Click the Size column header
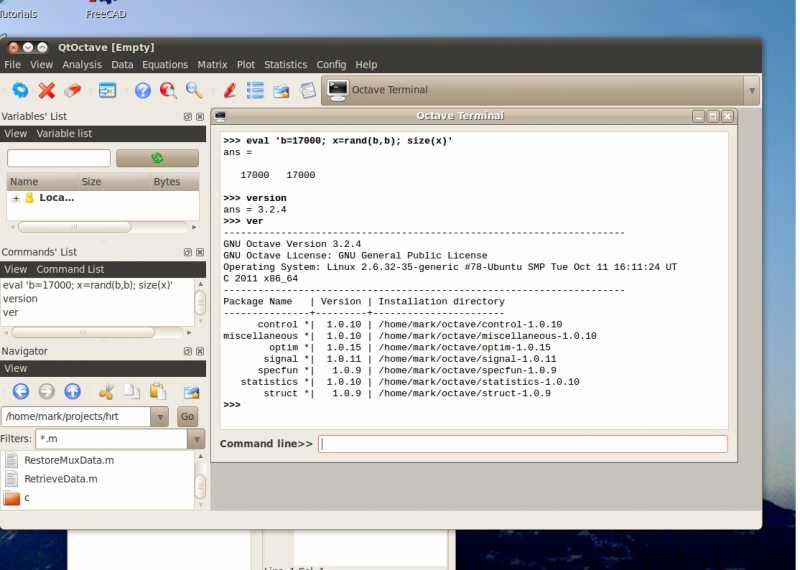 pos(91,182)
